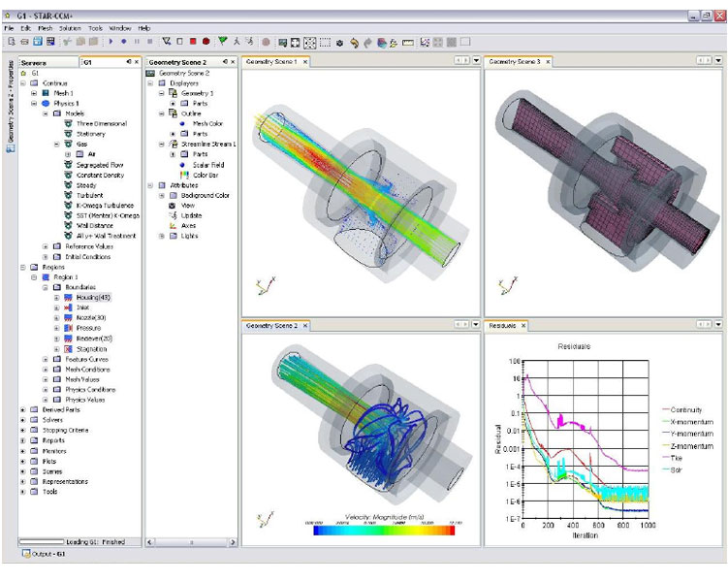
Task: Open the Window menu
Action: (x=120, y=28)
